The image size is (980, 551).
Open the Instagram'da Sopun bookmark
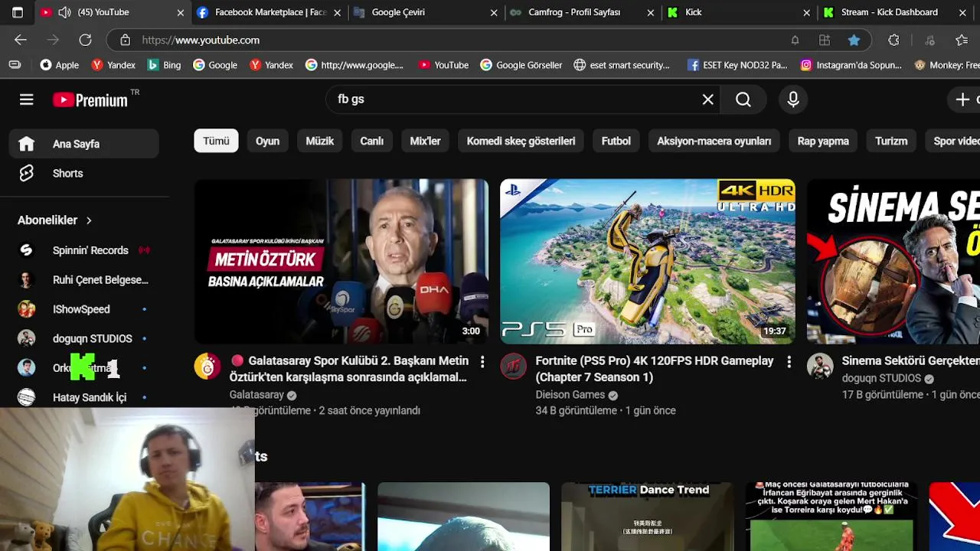(851, 65)
